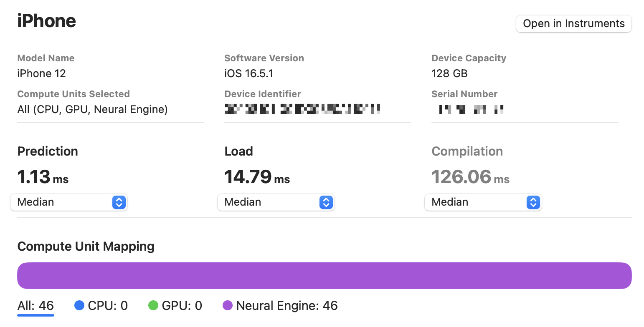This screenshot has height=327, width=644.
Task: Open the Load Median statistic selector
Action: [276, 202]
